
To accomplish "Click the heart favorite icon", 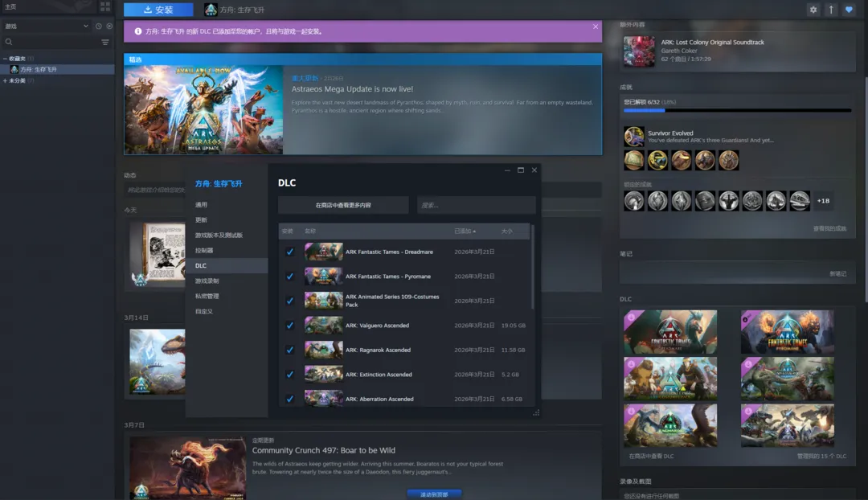I will tap(849, 10).
